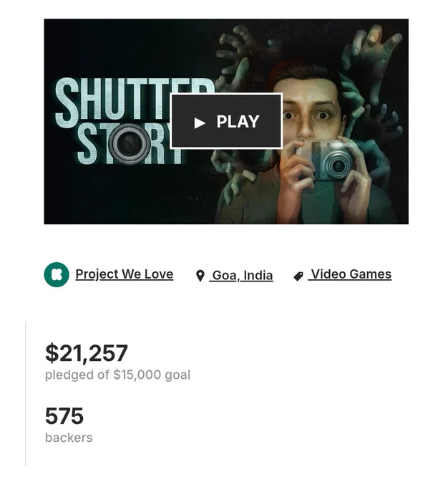Click the gray vertical divider beside the stats
Viewport: 448px width, 487px height.
[26, 394]
